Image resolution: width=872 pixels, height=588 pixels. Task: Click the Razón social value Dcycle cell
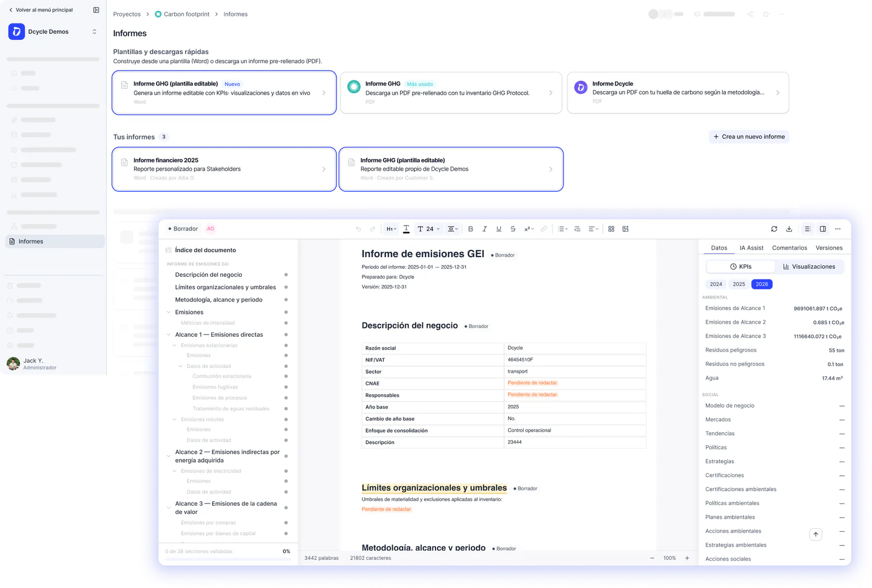tap(575, 348)
